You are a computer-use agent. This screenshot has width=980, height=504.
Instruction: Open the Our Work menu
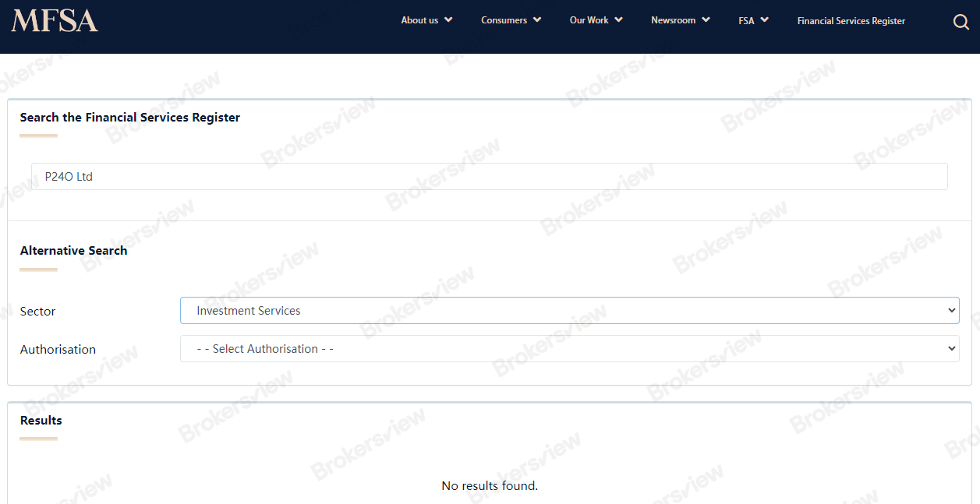tap(589, 20)
